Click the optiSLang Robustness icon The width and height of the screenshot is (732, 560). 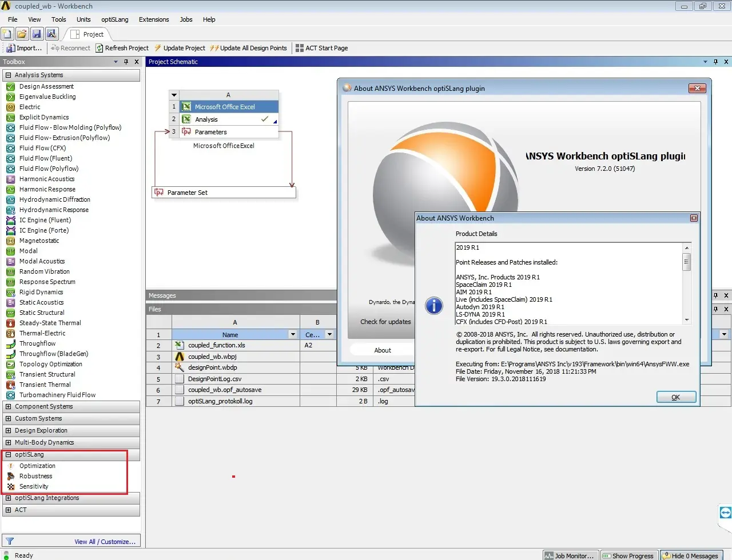click(x=10, y=476)
